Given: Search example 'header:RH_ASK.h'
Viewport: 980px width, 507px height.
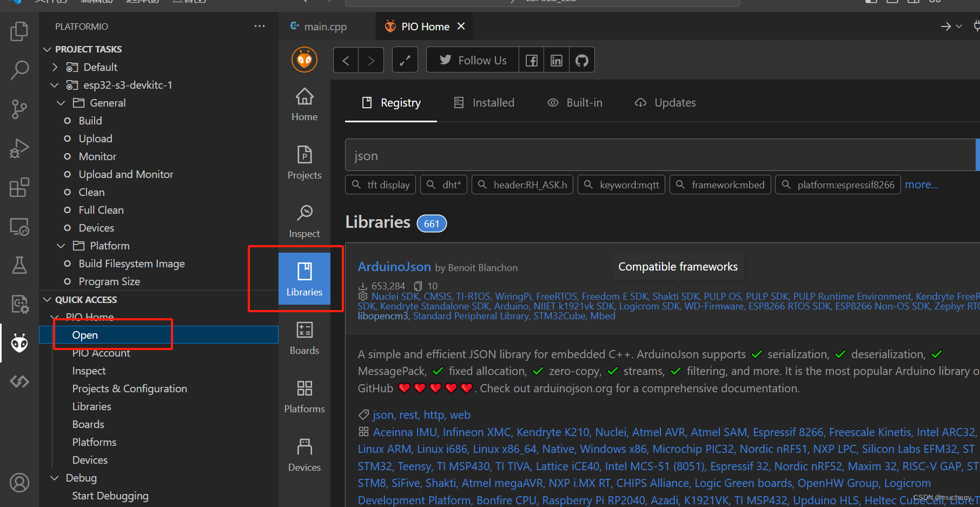Looking at the screenshot, I should (x=522, y=185).
